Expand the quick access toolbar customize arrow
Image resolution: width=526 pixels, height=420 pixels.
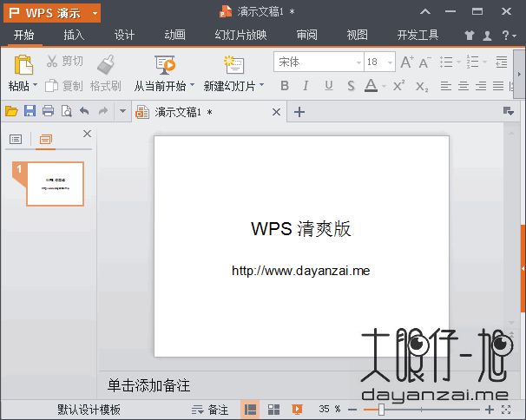(x=122, y=111)
